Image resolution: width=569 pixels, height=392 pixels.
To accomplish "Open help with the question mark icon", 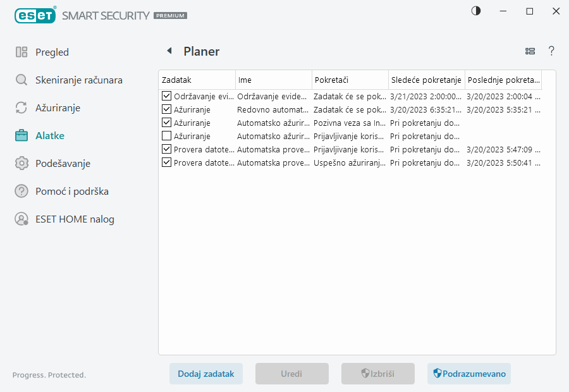I will point(551,51).
